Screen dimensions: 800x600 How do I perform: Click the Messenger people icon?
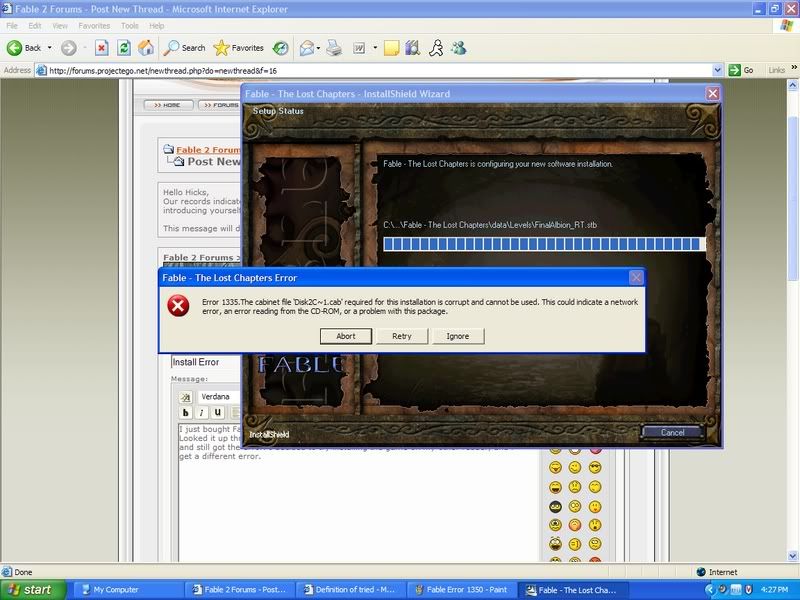pos(459,48)
